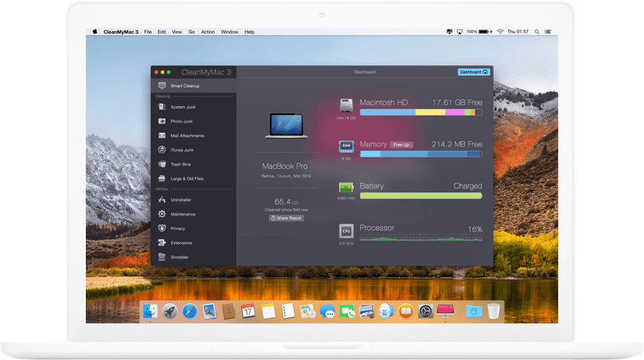Open System Junk in sidebar
Image resolution: width=644 pixels, height=360 pixels.
pos(182,107)
